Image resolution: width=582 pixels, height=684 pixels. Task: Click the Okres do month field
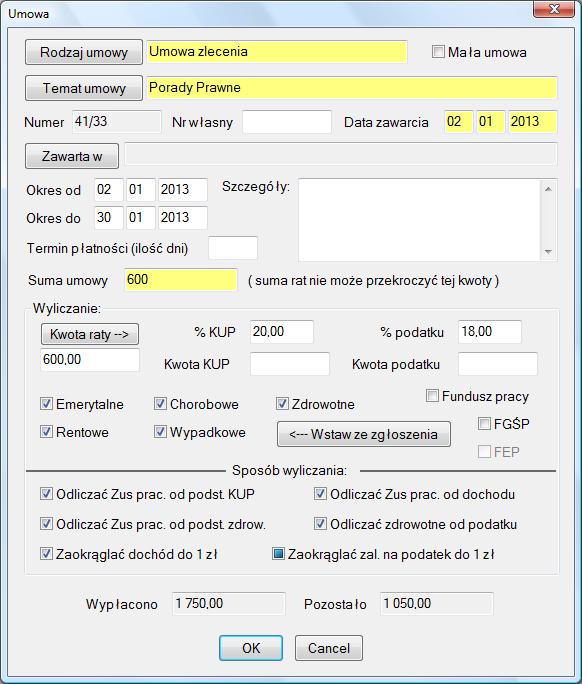point(141,218)
